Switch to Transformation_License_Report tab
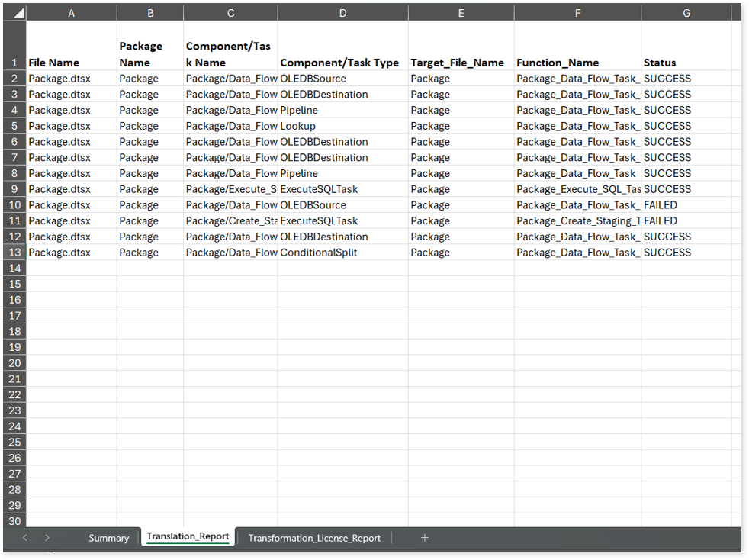The width and height of the screenshot is (749, 560). click(x=314, y=538)
